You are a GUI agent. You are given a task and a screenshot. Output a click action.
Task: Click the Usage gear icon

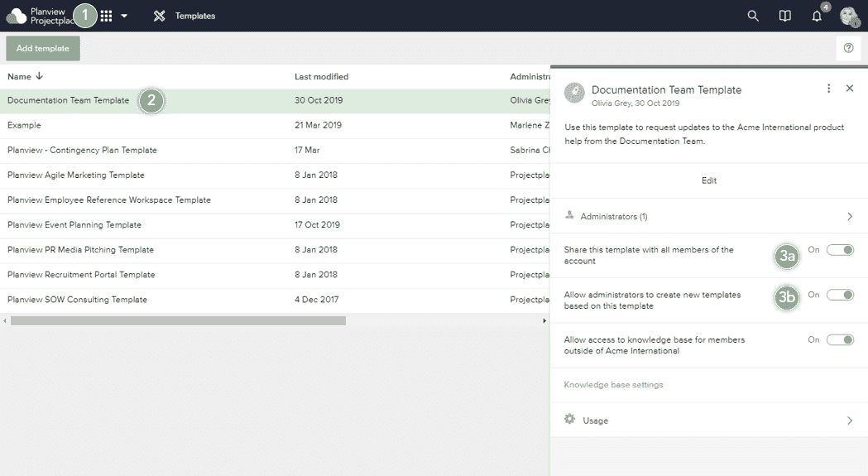click(x=569, y=419)
